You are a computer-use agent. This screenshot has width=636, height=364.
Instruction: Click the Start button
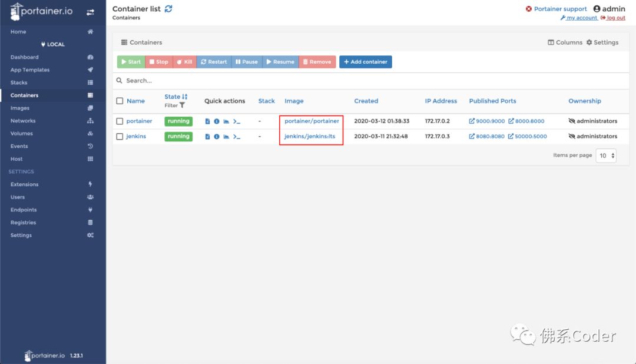tap(131, 62)
